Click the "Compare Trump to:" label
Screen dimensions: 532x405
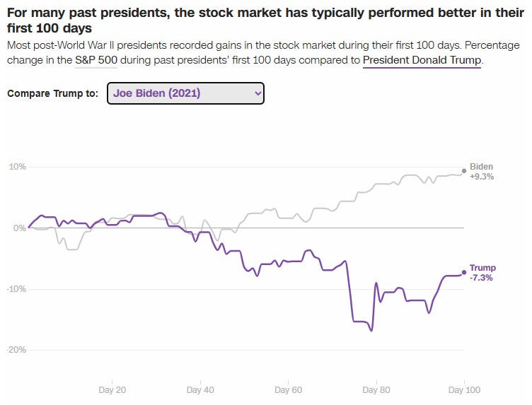click(x=53, y=93)
